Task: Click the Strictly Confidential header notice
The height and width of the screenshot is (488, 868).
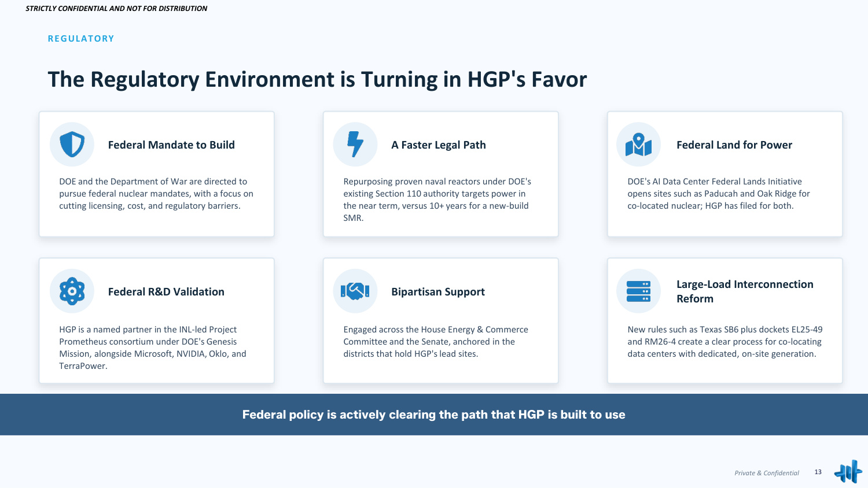Action: coord(116,9)
